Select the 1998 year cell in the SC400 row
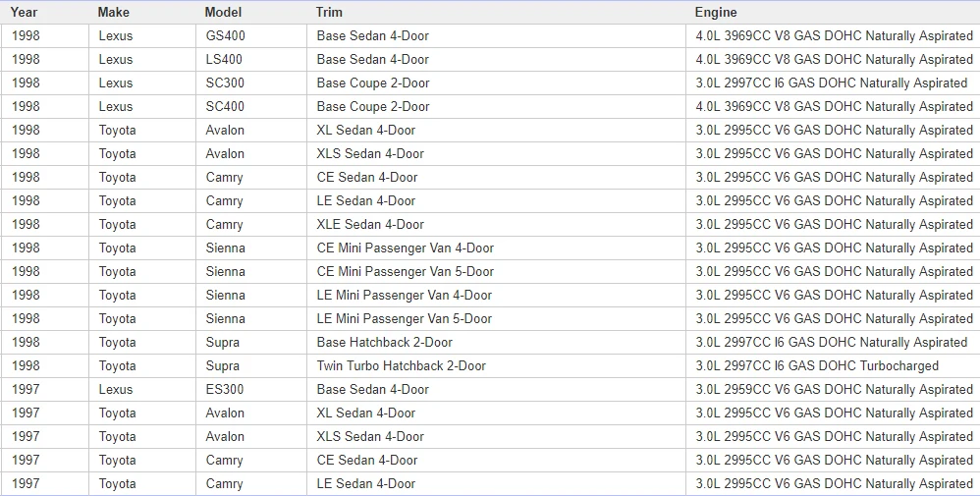Screen dimensions: 980x496 coord(44,107)
